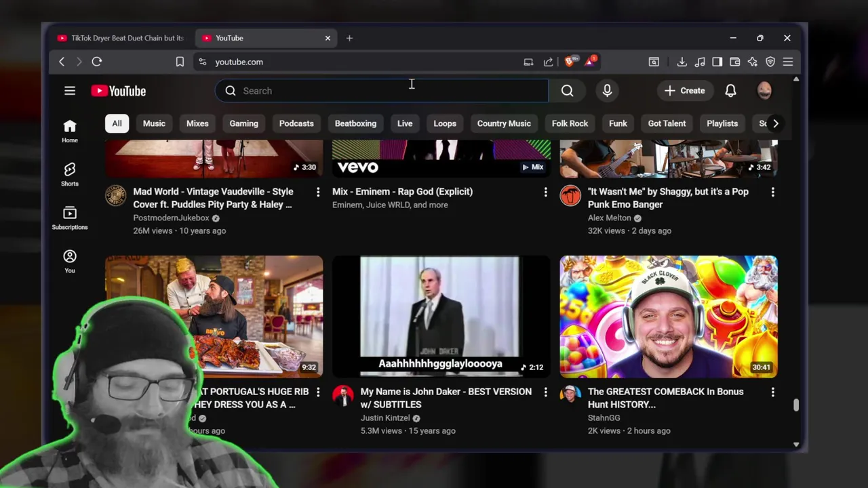The height and width of the screenshot is (488, 868).
Task: Open the StahnGG channel link
Action: click(x=604, y=418)
